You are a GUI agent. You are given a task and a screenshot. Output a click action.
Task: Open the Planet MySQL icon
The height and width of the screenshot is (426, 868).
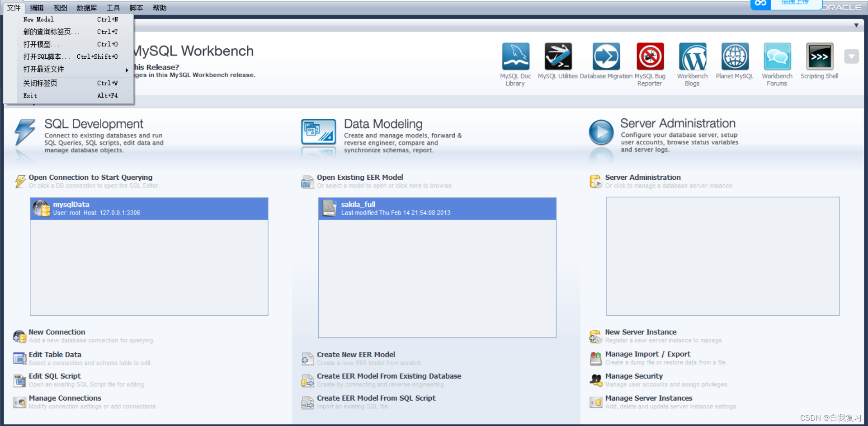click(x=735, y=56)
